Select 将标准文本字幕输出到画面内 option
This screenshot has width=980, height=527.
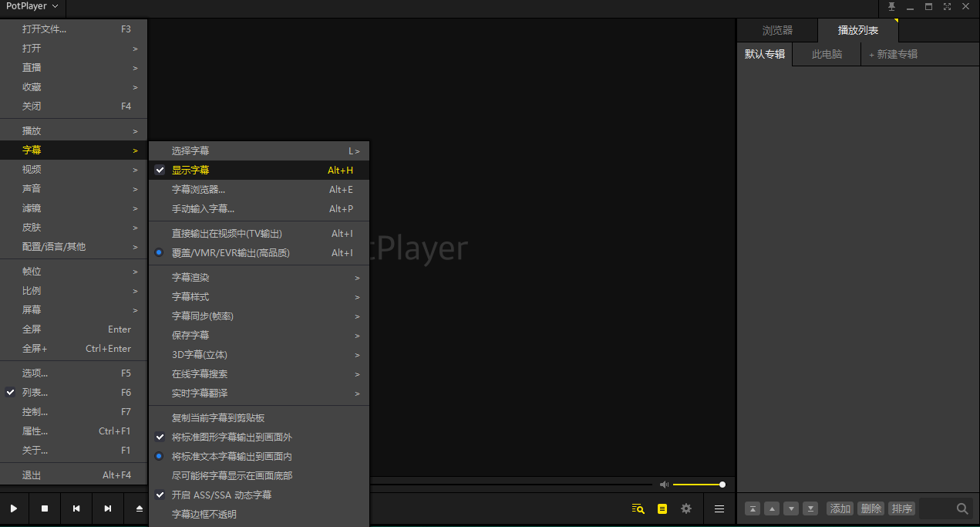tap(259, 457)
